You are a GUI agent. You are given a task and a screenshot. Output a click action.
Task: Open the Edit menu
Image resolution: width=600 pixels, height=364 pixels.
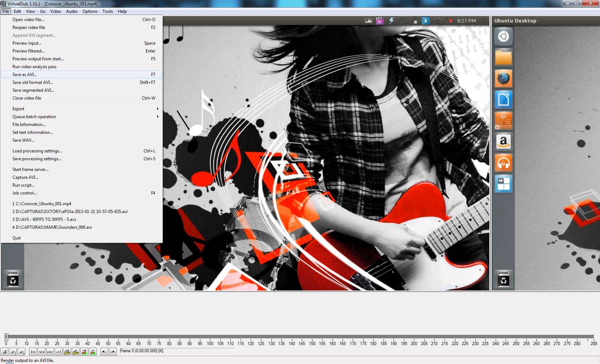click(17, 11)
